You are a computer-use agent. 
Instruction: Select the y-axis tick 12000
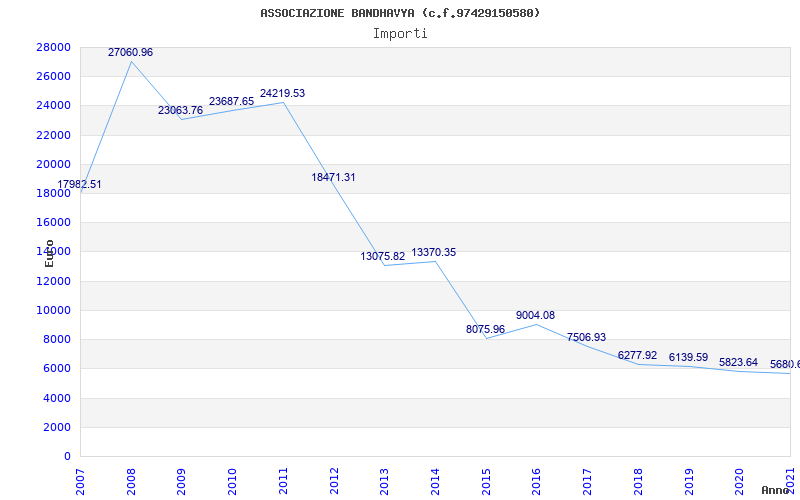pyautogui.click(x=53, y=281)
